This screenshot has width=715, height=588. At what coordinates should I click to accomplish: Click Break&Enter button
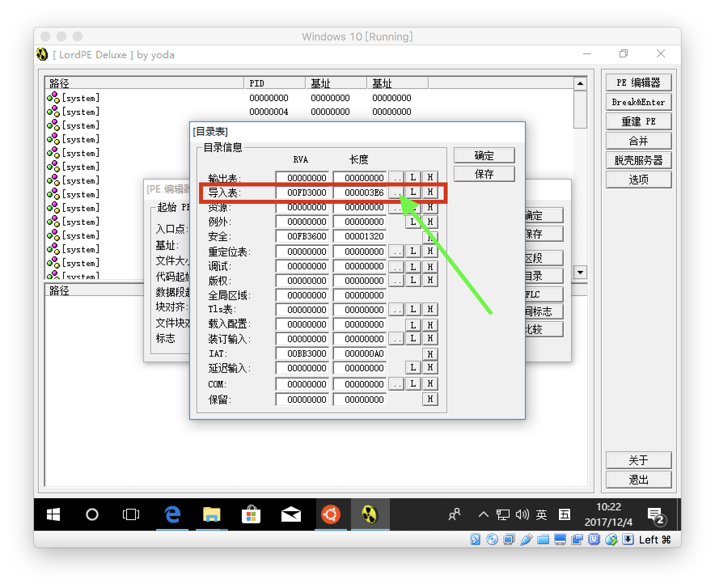click(639, 102)
